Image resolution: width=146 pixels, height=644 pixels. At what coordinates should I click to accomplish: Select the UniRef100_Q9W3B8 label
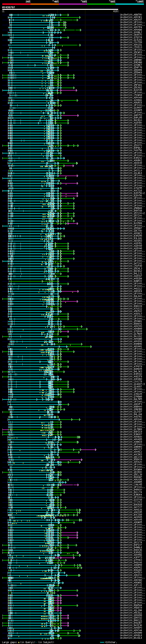point(131,409)
